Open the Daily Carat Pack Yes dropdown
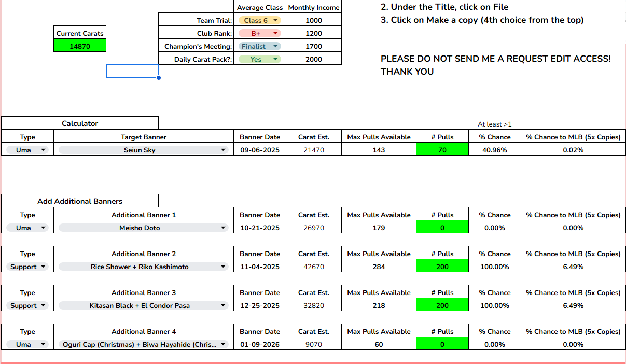The height and width of the screenshot is (364, 626). (259, 59)
